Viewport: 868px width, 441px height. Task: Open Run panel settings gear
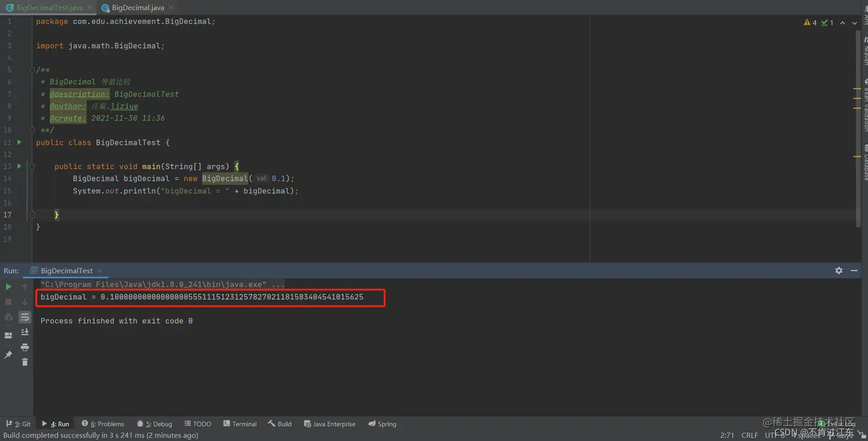pos(839,270)
